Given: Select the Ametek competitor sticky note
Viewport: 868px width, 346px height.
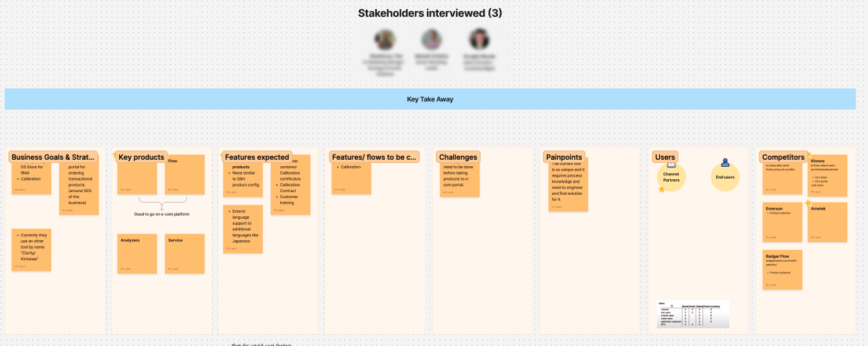Looking at the screenshot, I should 828,222.
